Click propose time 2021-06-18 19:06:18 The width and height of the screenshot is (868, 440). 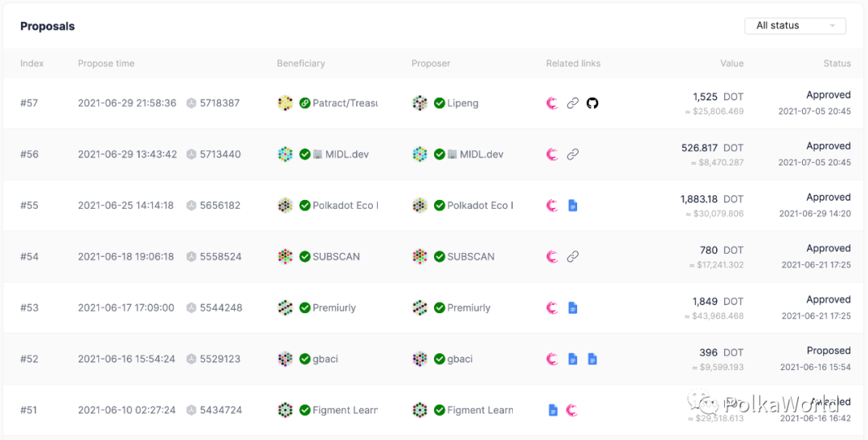(x=125, y=256)
